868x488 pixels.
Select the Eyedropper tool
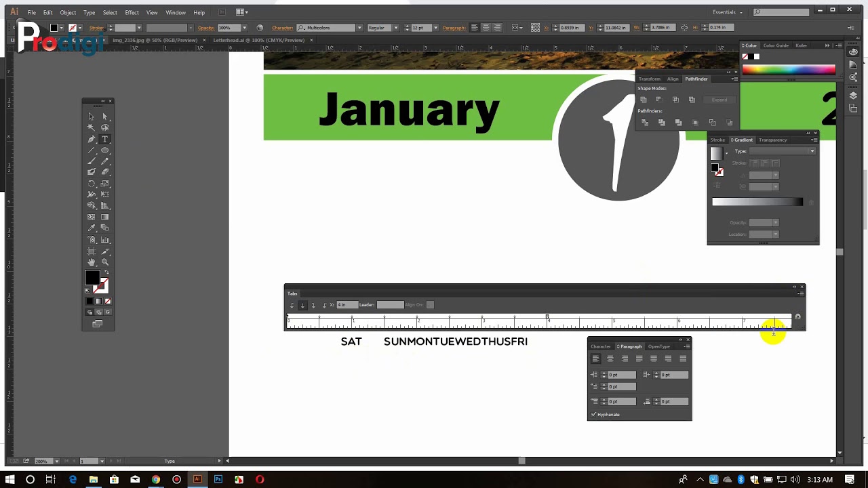92,228
